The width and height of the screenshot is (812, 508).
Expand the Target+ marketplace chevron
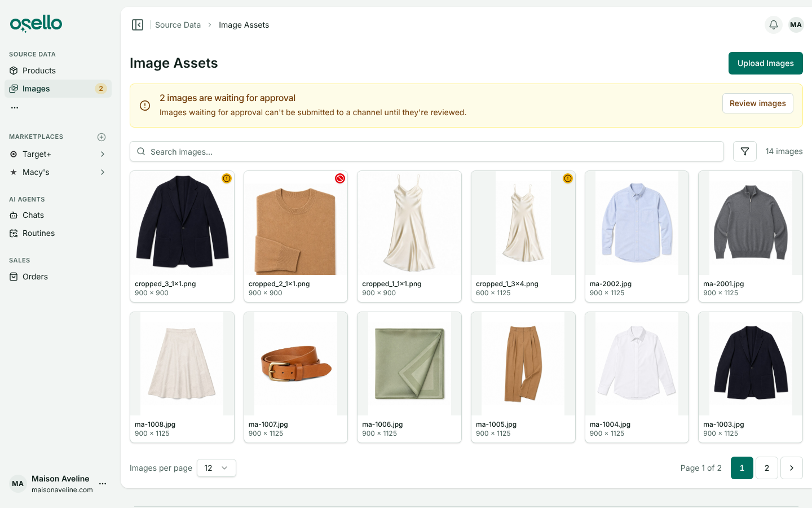point(103,154)
